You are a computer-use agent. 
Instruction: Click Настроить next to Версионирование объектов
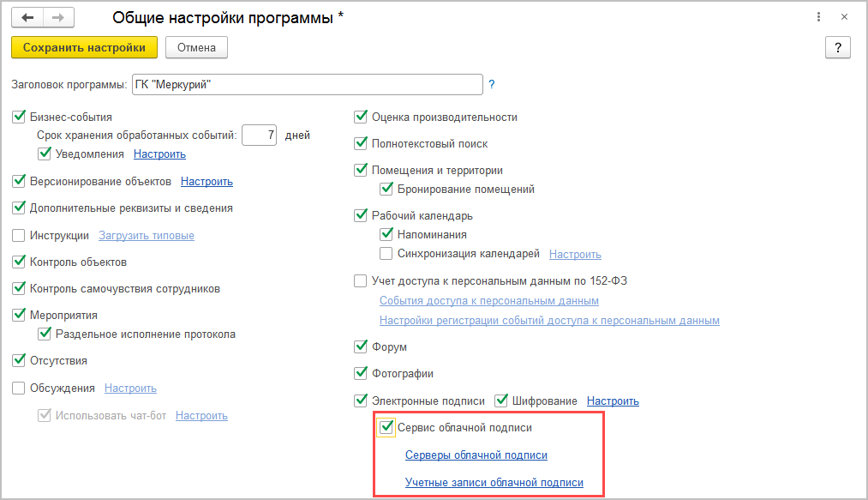207,182
